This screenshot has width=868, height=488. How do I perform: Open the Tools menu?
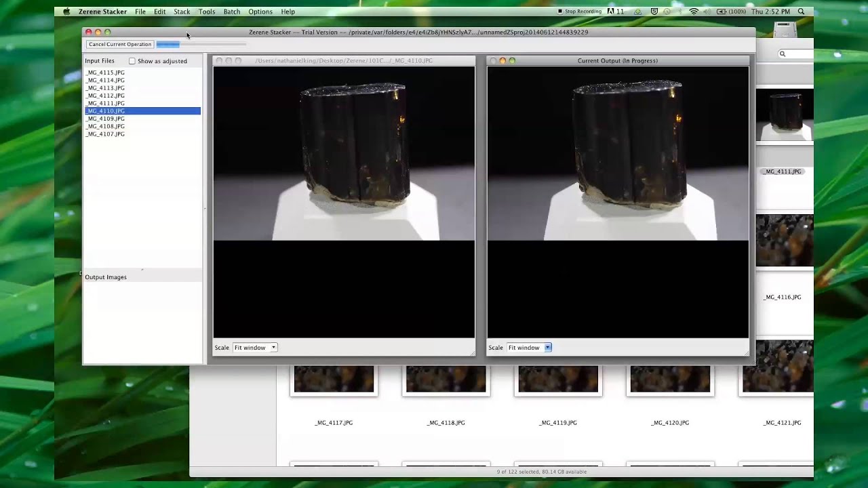[x=207, y=12]
